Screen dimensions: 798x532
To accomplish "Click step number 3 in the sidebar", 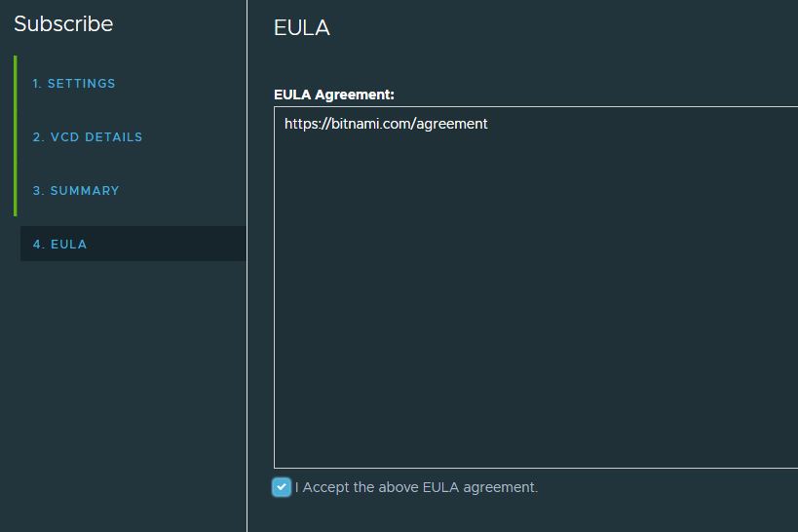I will coord(37,191).
